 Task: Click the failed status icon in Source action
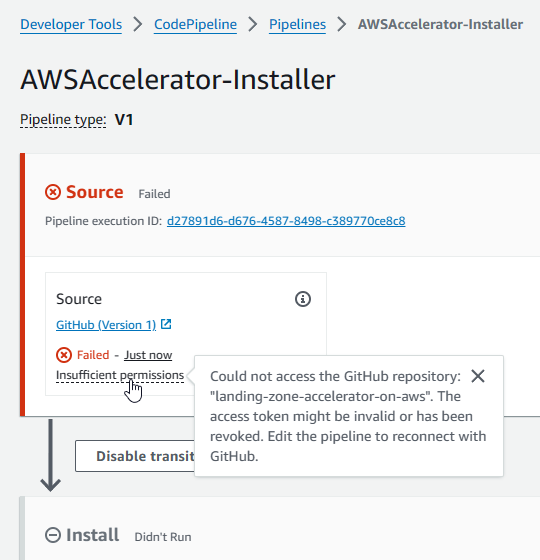(64, 355)
